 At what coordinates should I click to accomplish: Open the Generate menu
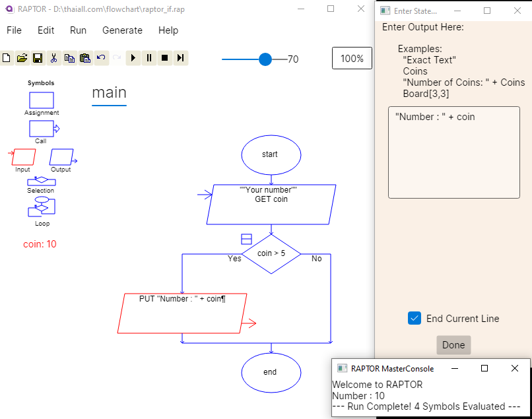(x=122, y=30)
